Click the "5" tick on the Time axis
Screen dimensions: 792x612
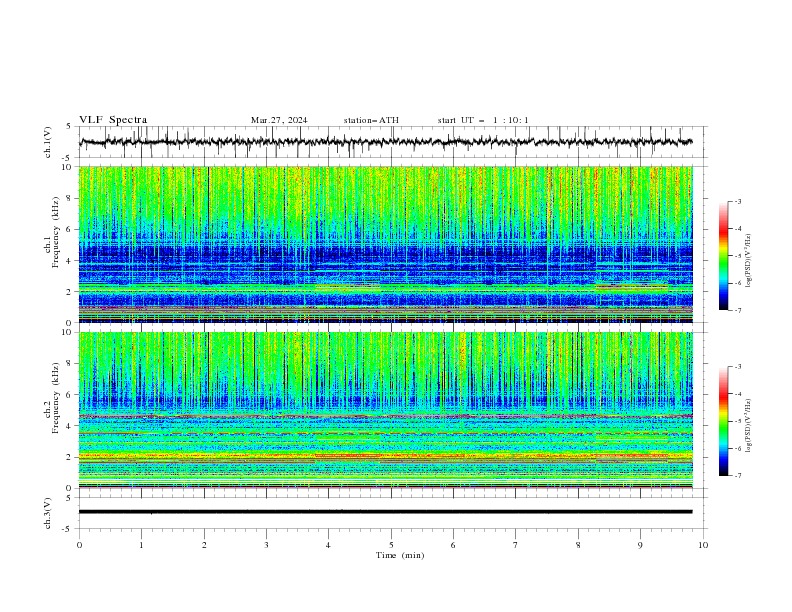[x=391, y=545]
